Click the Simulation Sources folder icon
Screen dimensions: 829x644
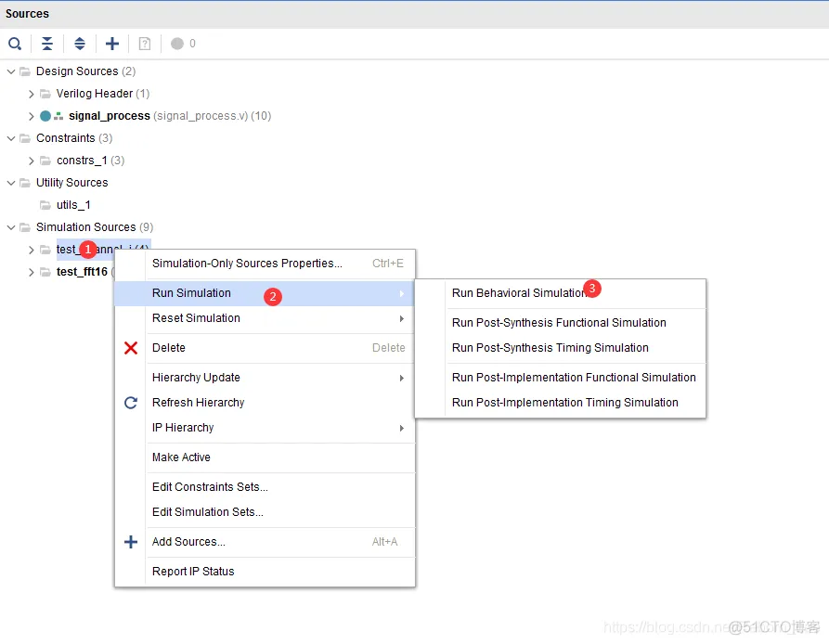(25, 227)
